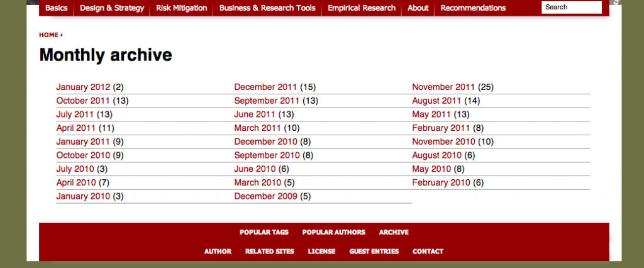Click Popular Tags footer link
The width and height of the screenshot is (644, 268).
[264, 233]
